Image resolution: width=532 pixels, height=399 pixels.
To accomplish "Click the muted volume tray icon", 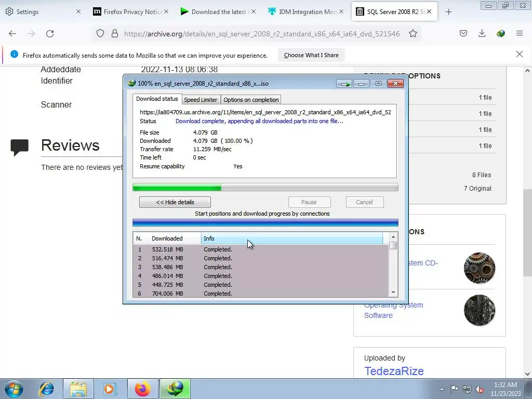I will point(480,389).
